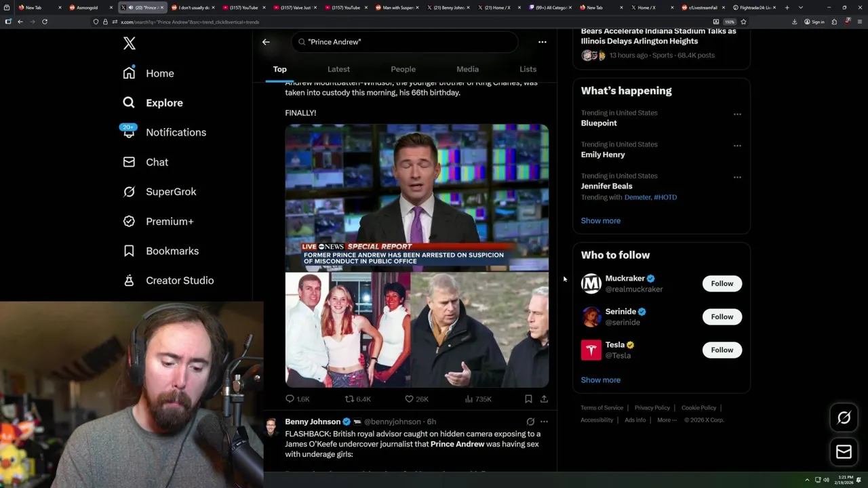Screen dimensions: 868x488
Task: Like the post with 26K likes
Action: click(x=409, y=399)
